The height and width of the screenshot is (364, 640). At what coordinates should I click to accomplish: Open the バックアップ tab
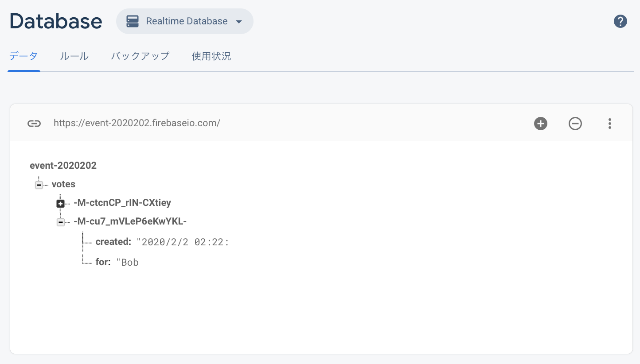pos(140,56)
